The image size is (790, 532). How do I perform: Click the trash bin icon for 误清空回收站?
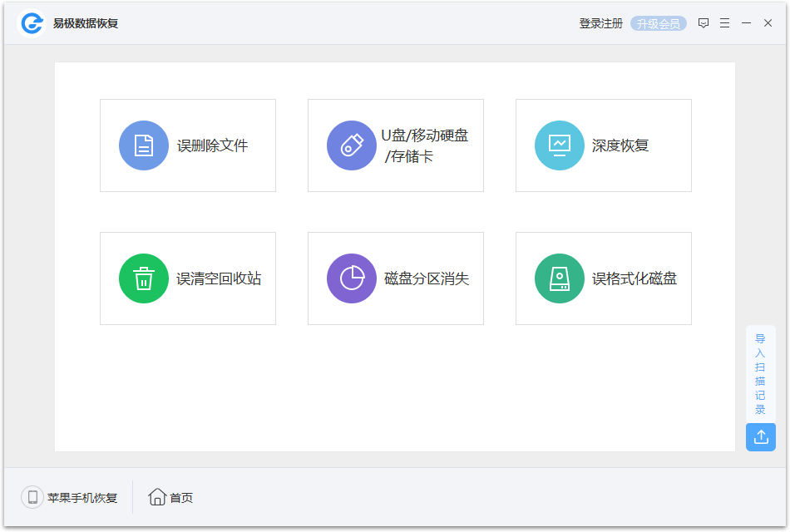tap(144, 278)
